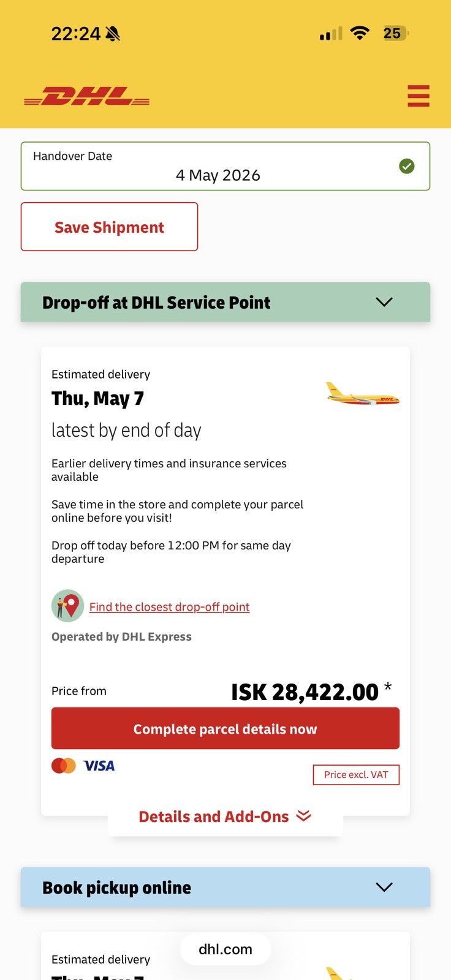Tap the map pin drop-off icon
Viewport: 451px width, 980px height.
(67, 606)
